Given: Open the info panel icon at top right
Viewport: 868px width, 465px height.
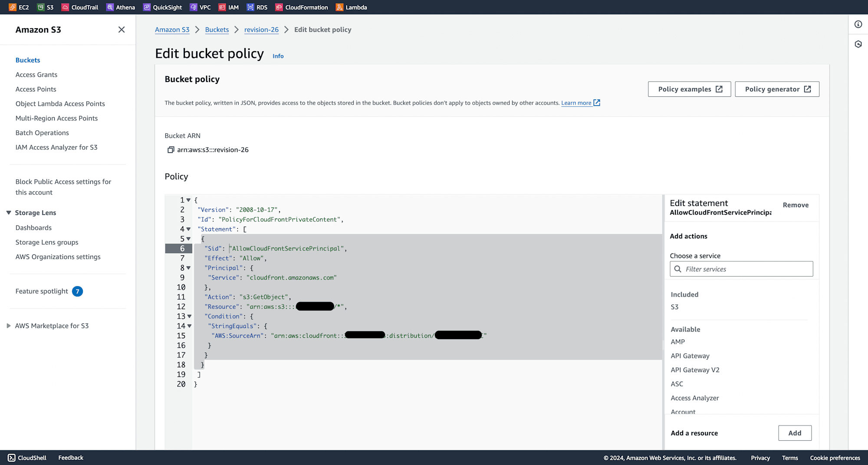Looking at the screenshot, I should pos(858,24).
